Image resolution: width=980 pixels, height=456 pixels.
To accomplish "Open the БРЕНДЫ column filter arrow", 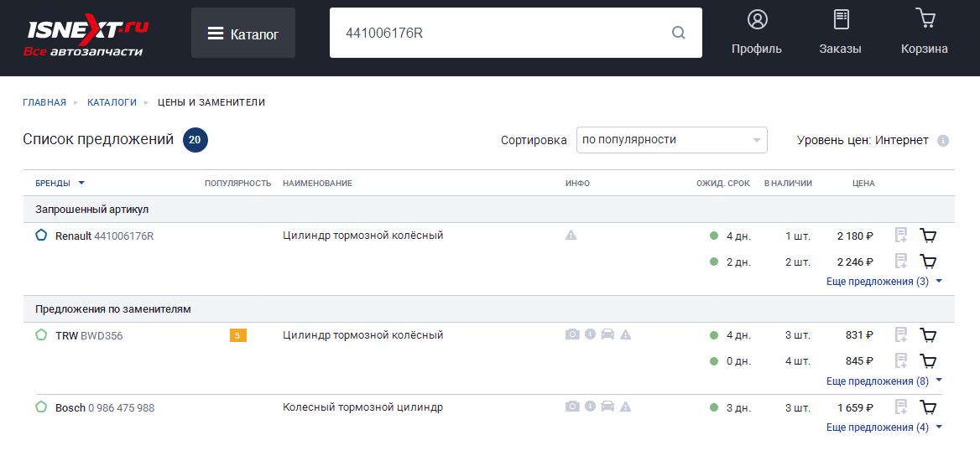I will click(81, 183).
